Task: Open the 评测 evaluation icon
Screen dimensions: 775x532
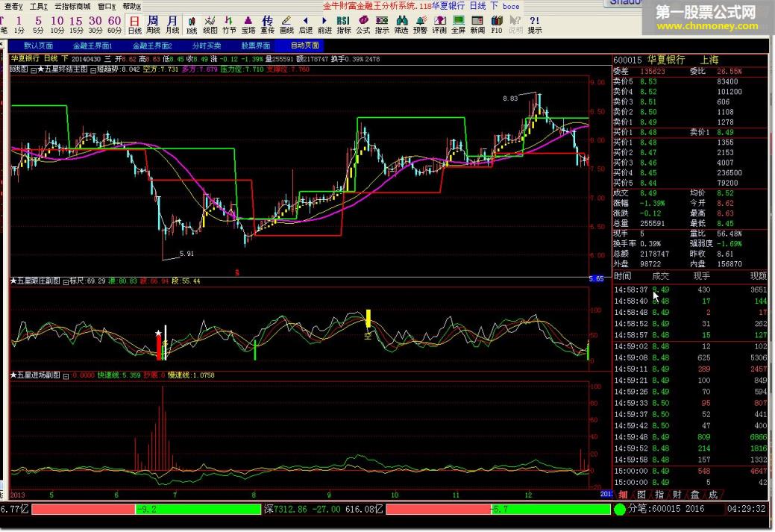Action: [439, 25]
